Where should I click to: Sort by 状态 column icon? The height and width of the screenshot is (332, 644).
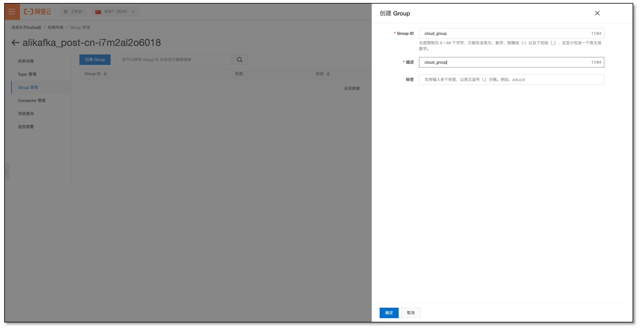pos(328,74)
